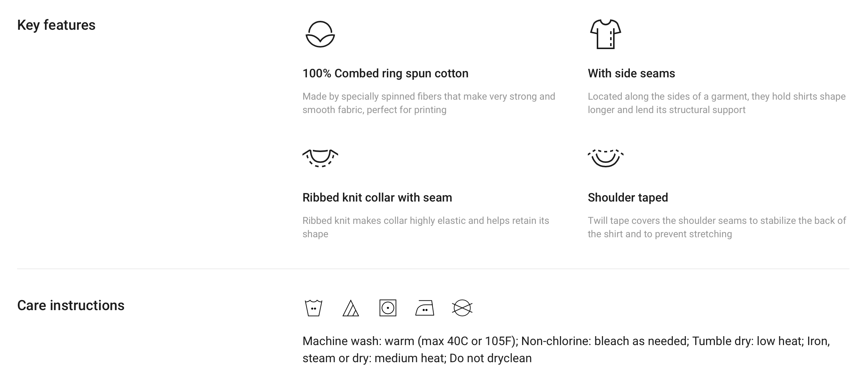
Task: Click the spinned fibers description paragraph
Action: [428, 103]
